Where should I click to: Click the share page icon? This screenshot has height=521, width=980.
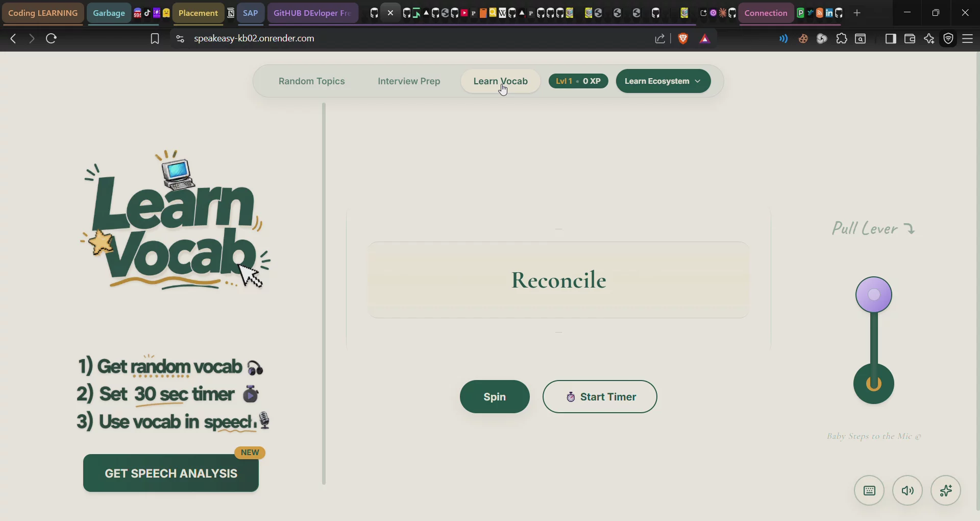pos(660,38)
